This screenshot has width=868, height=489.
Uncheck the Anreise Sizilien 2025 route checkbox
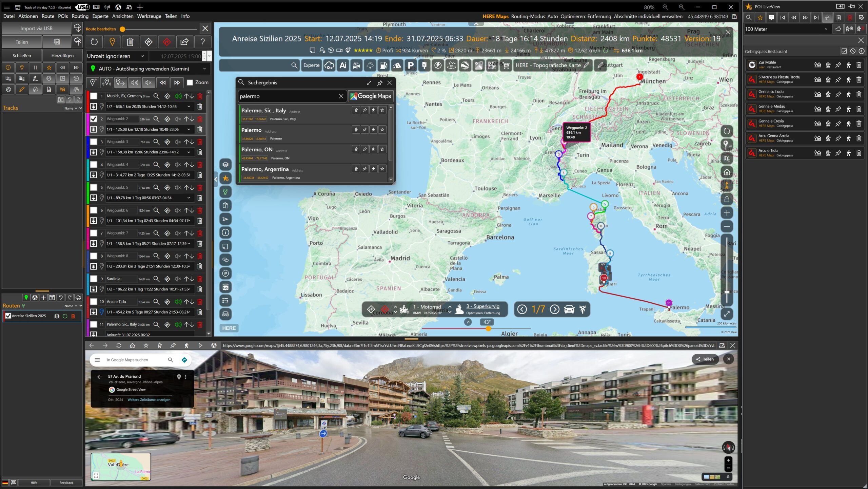pyautogui.click(x=8, y=316)
